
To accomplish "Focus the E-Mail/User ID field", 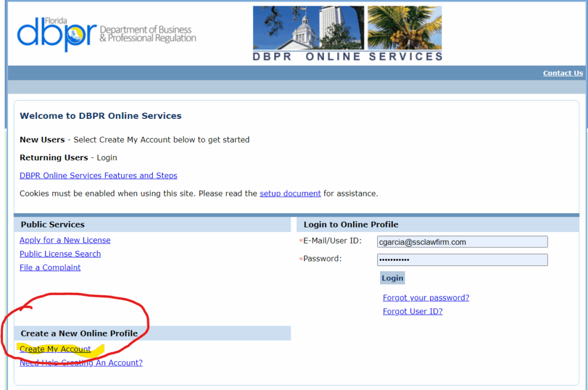I will pyautogui.click(x=462, y=242).
